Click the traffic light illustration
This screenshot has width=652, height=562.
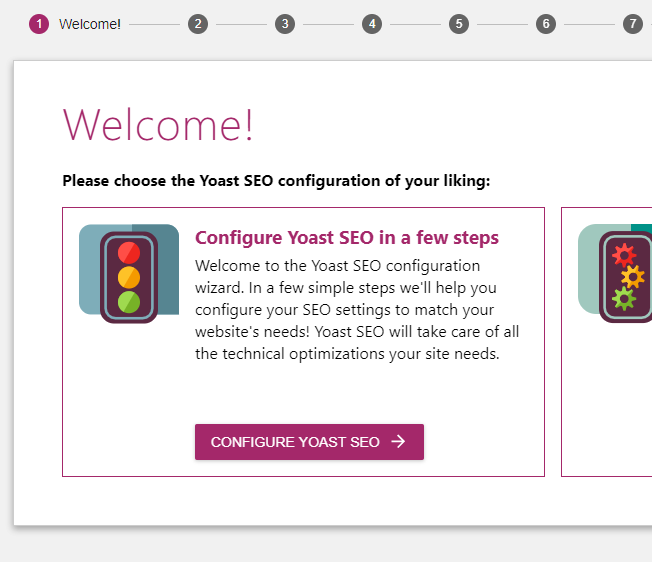point(129,274)
